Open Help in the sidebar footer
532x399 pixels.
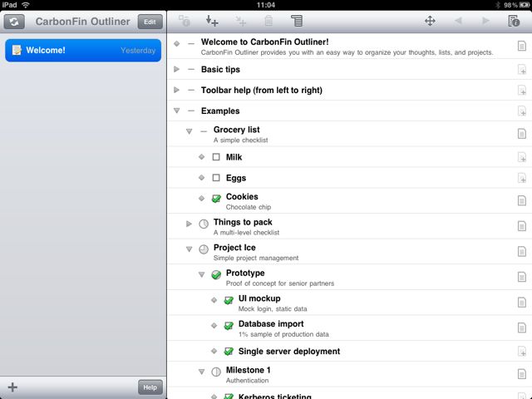[x=150, y=387]
